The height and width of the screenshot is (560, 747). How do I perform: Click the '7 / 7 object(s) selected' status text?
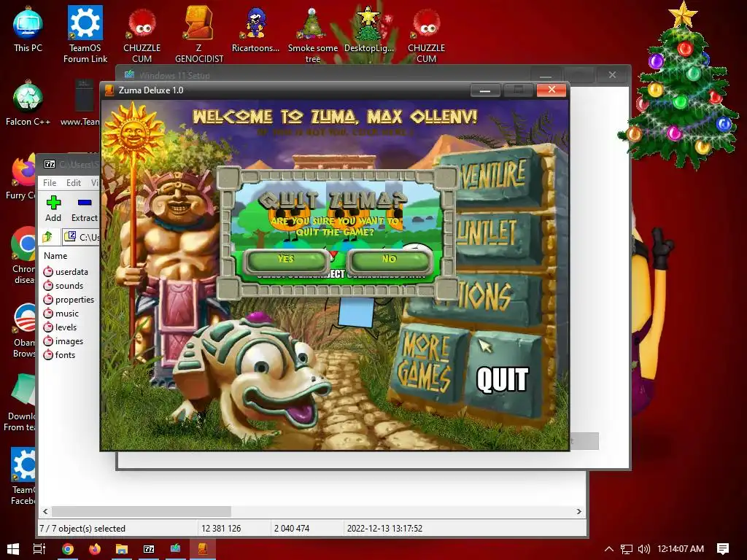click(82, 529)
